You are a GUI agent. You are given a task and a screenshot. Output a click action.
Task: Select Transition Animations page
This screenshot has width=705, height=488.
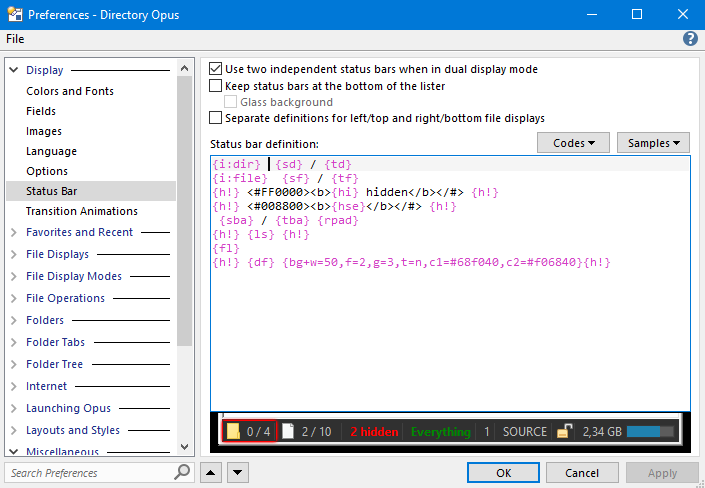pos(82,211)
